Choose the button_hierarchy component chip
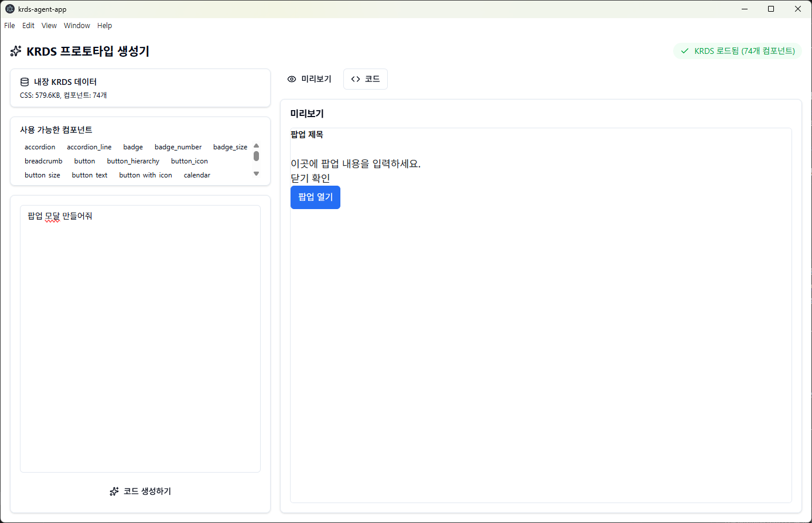812x523 pixels. [133, 161]
